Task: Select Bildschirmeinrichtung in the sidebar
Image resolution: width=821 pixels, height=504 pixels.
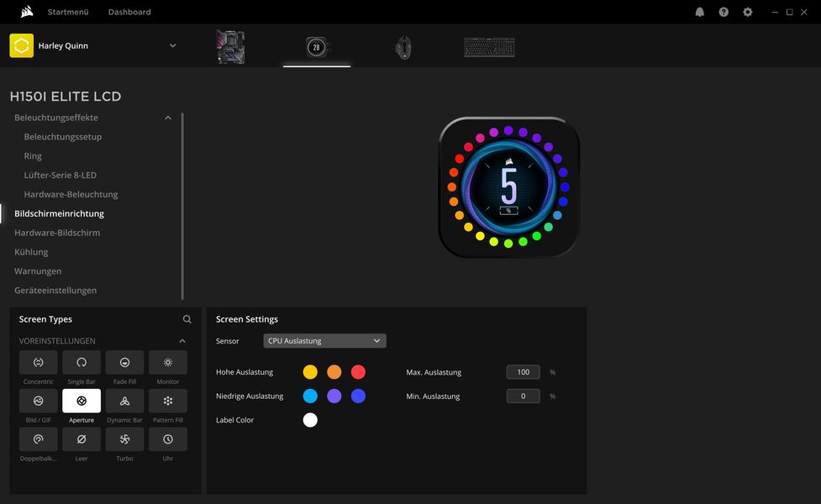Action: [x=59, y=213]
